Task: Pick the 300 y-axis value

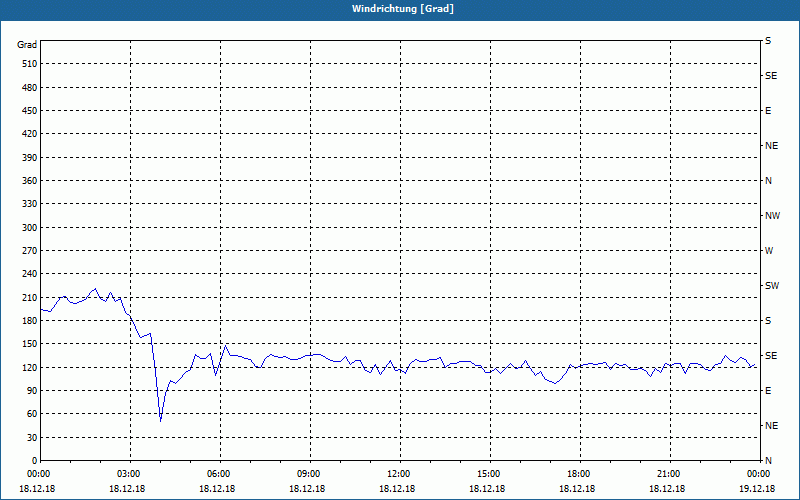Action: [x=30, y=227]
